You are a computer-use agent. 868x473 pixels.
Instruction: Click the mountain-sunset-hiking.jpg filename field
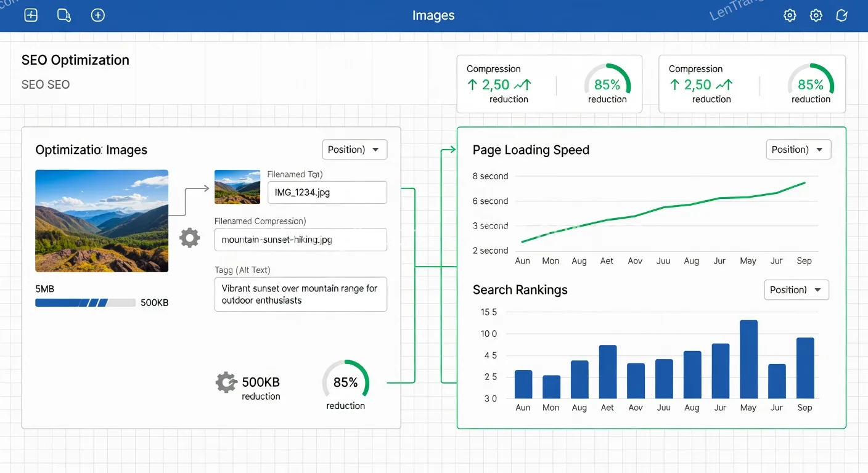[x=300, y=240]
